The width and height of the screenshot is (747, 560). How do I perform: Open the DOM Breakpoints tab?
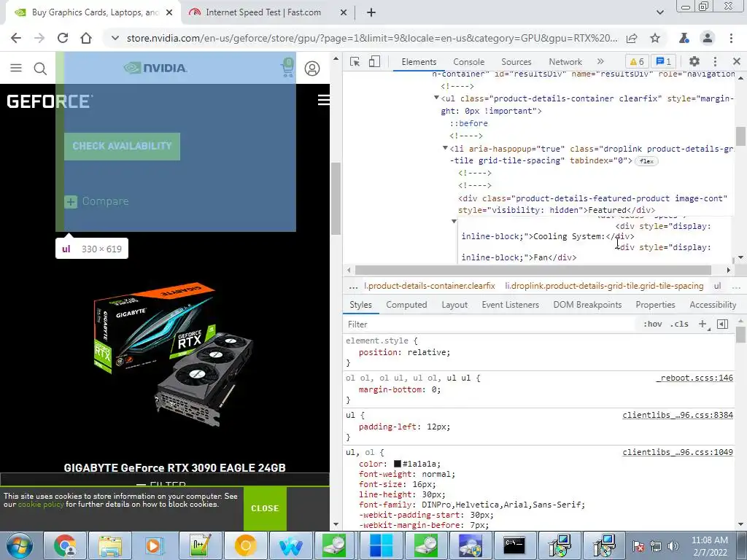[587, 305]
